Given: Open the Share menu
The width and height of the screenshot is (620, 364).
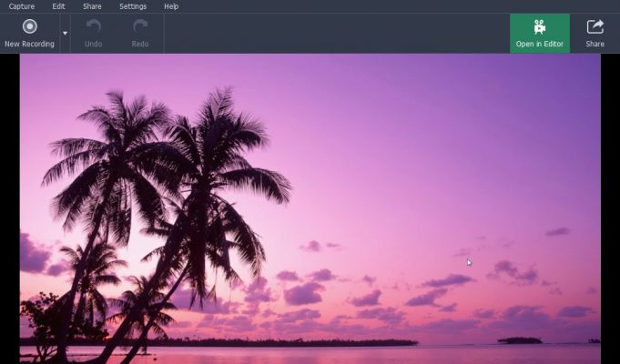Looking at the screenshot, I should click(92, 6).
